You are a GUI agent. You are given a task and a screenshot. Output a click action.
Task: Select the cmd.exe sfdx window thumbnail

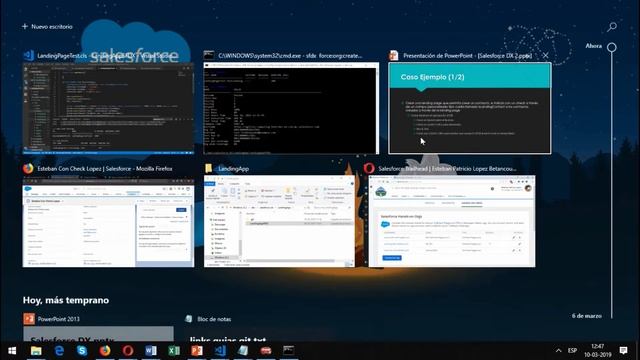[x=291, y=108]
